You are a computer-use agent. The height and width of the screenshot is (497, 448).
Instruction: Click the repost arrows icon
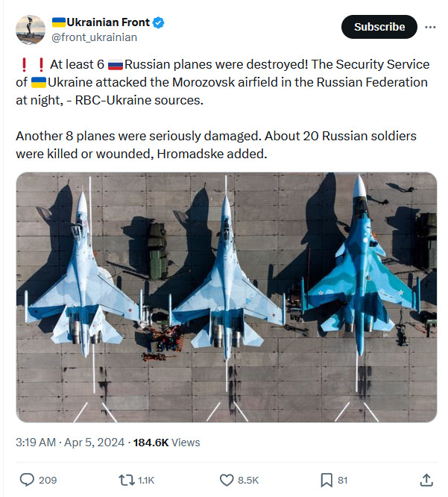[x=127, y=480]
